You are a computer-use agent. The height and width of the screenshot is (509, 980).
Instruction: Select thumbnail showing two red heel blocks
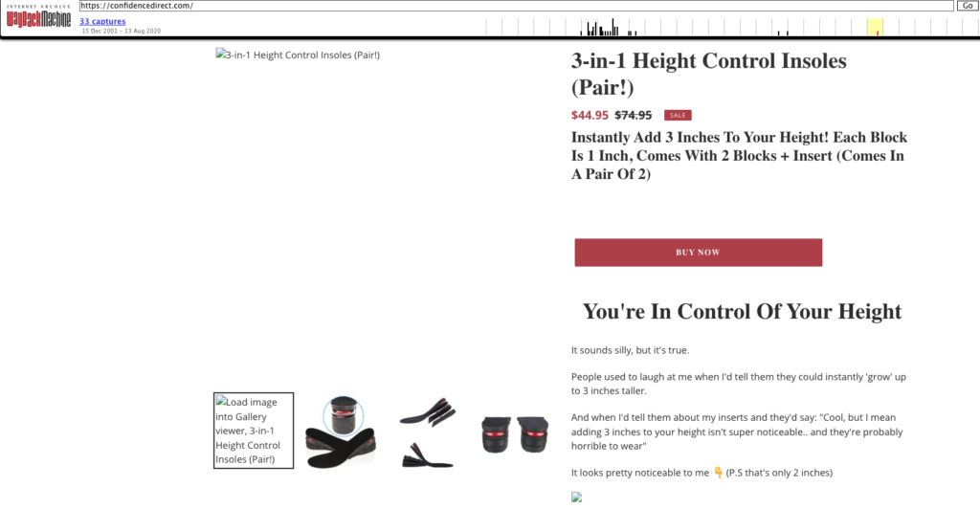point(515,434)
